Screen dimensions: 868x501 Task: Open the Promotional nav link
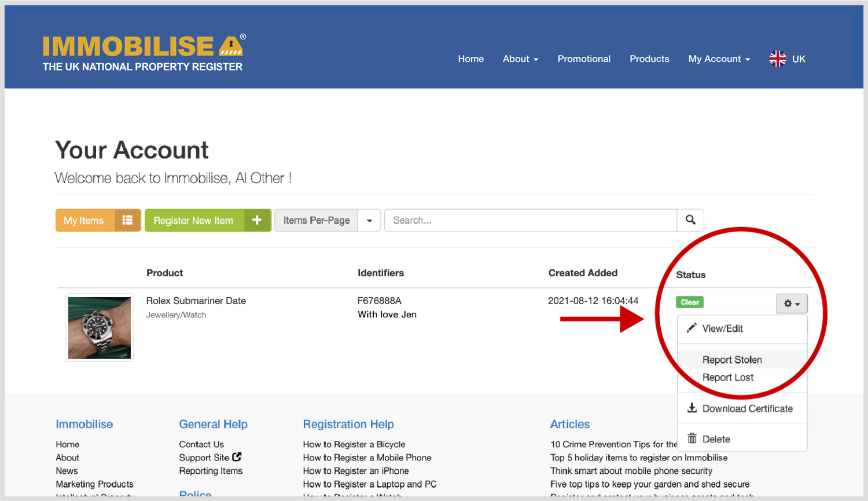[x=584, y=59]
